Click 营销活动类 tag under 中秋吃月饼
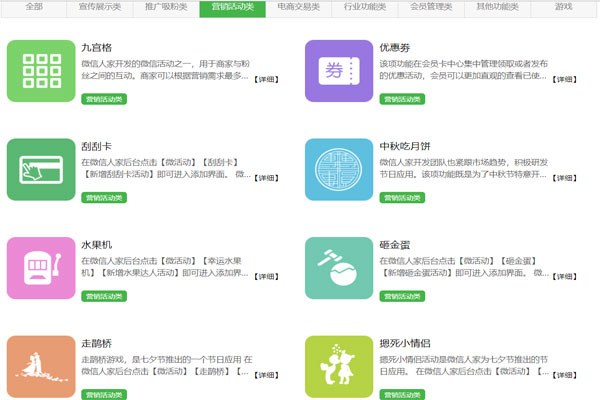The width and height of the screenshot is (600, 400). click(402, 198)
